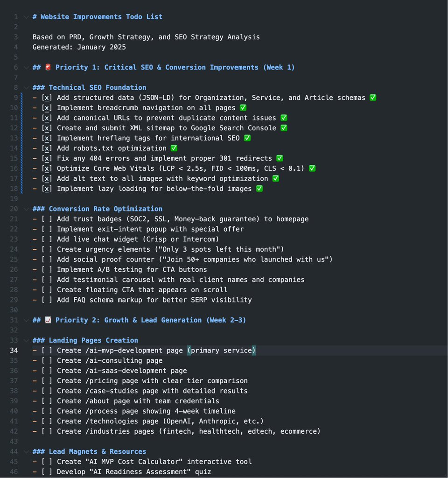
Task: Click the green checkmark after below-the-fold images
Action: (259, 189)
